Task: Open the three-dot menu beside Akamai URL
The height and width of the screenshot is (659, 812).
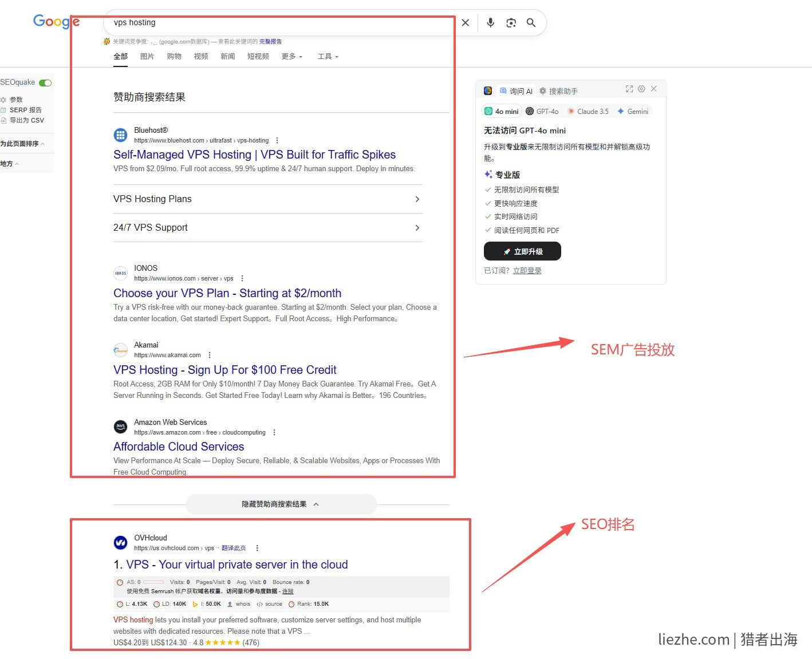Action: (210, 356)
